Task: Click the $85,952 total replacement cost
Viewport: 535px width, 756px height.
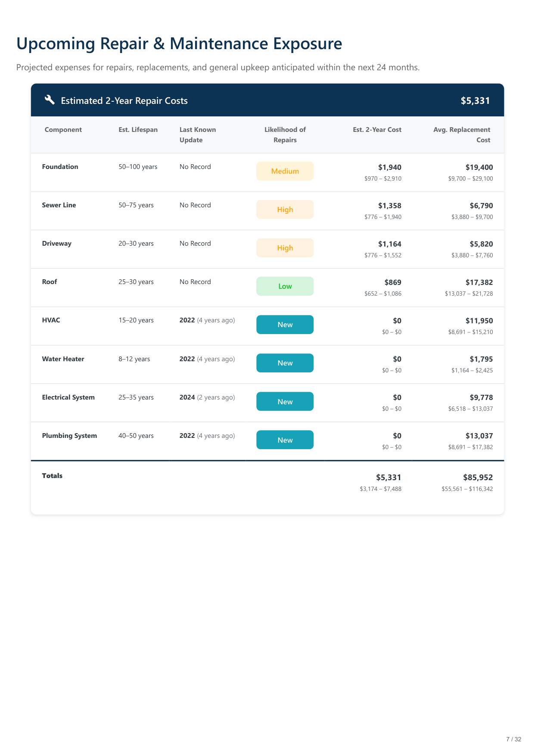Action: pos(478,478)
